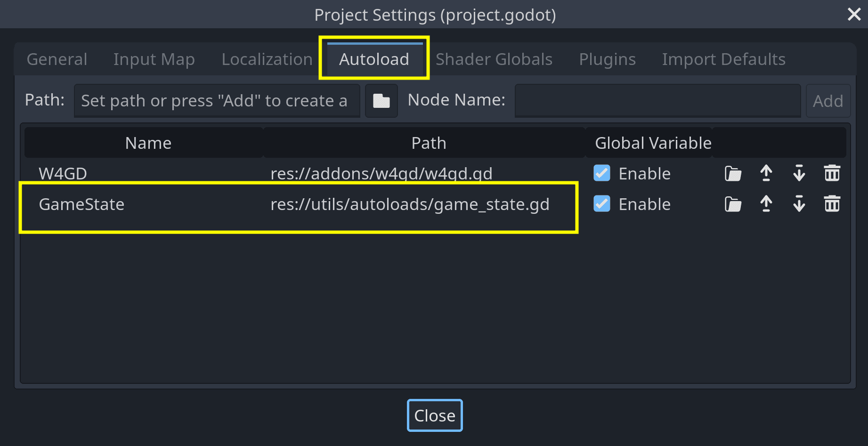
Task: Click the Close button
Action: 434,415
